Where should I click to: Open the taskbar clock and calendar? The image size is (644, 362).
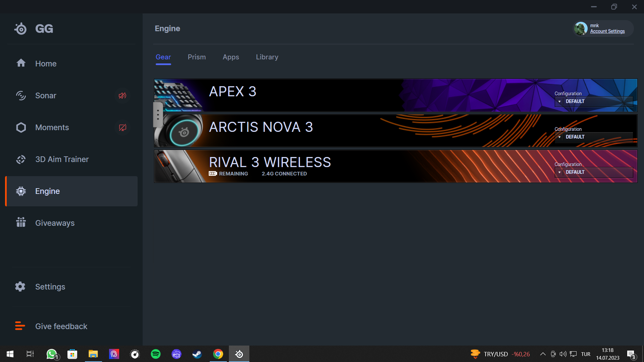(x=608, y=354)
